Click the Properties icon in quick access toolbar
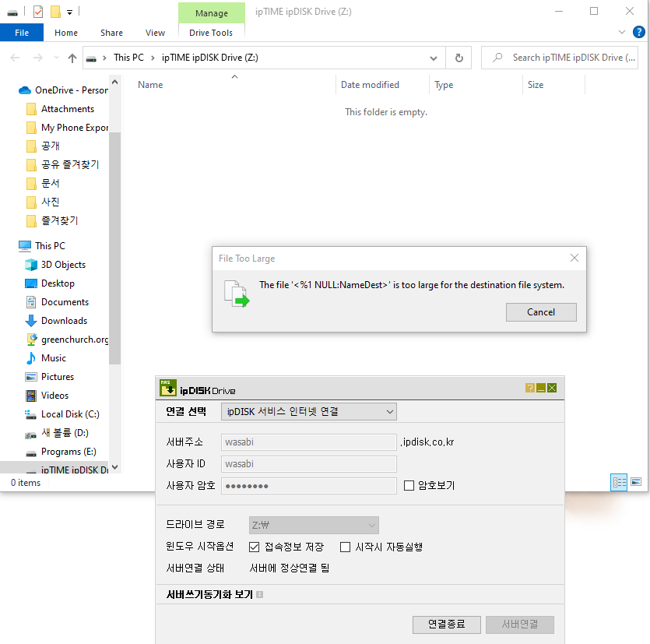650x644 pixels. click(x=37, y=12)
